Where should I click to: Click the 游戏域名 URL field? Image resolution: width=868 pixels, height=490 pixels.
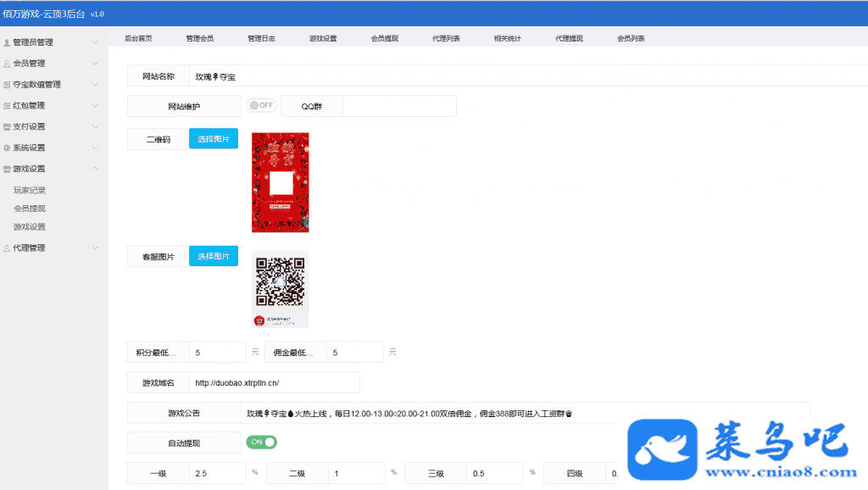pyautogui.click(x=275, y=382)
